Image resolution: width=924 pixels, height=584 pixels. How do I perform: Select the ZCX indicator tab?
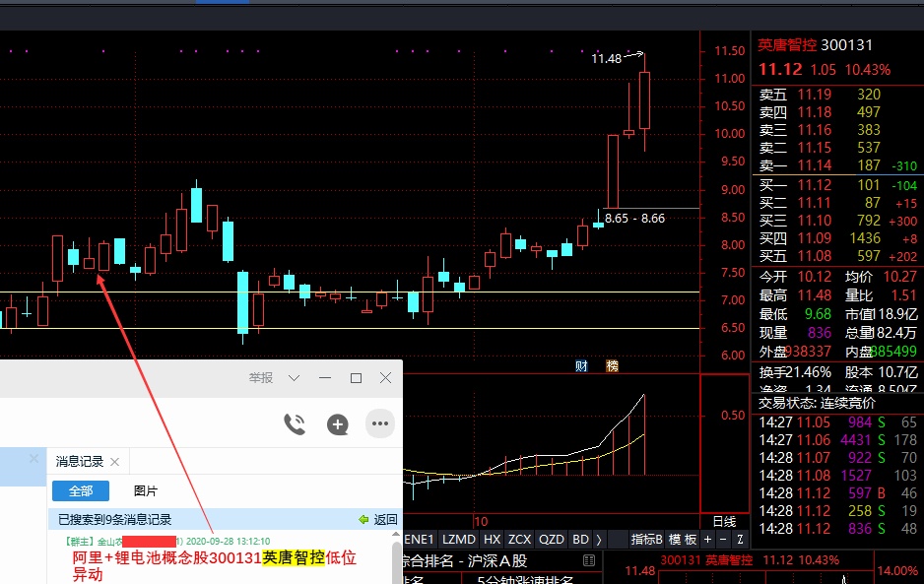(x=520, y=540)
